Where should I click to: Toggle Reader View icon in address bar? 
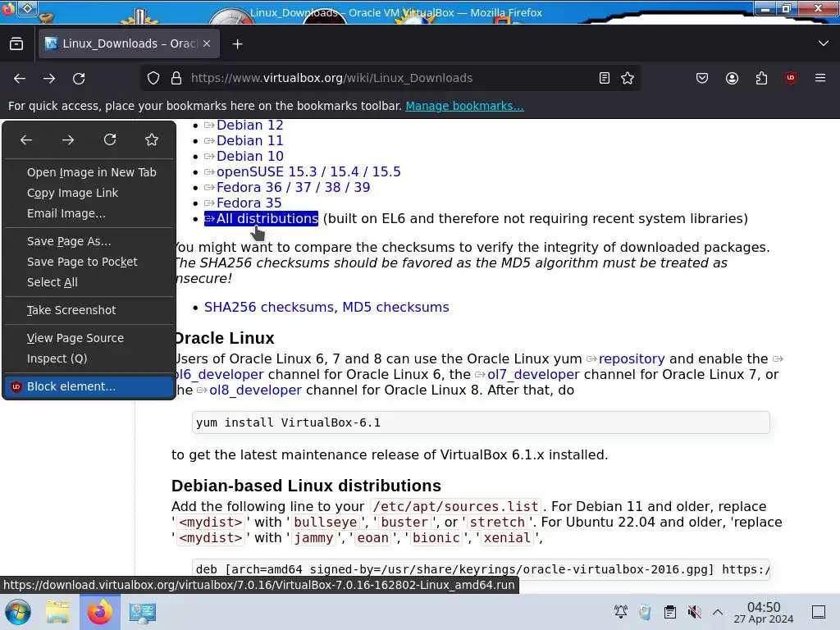pyautogui.click(x=605, y=78)
